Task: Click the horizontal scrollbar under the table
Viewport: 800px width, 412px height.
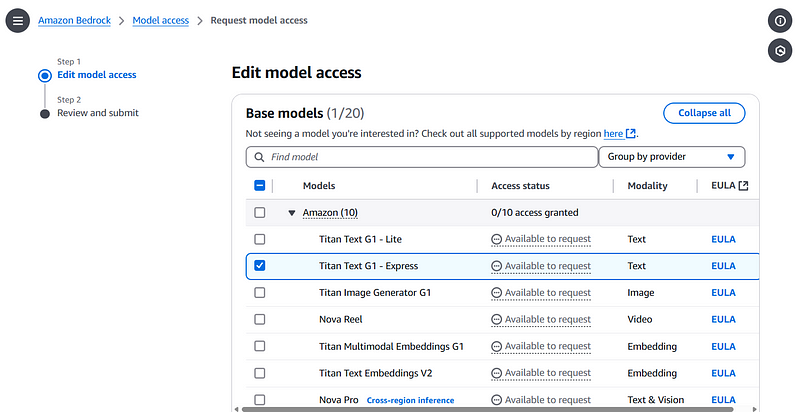Action: tap(487, 409)
